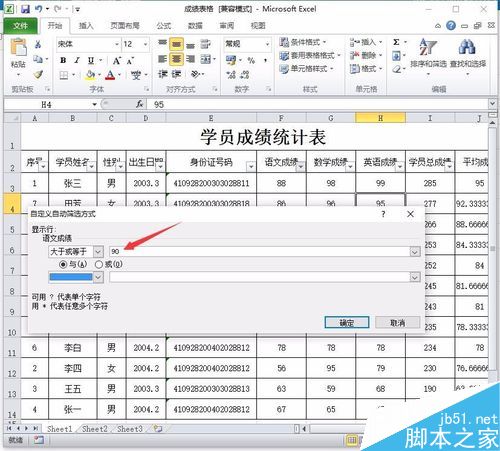Open the second blank condition dropdown
Viewport: 500px width, 451px height.
(98, 277)
